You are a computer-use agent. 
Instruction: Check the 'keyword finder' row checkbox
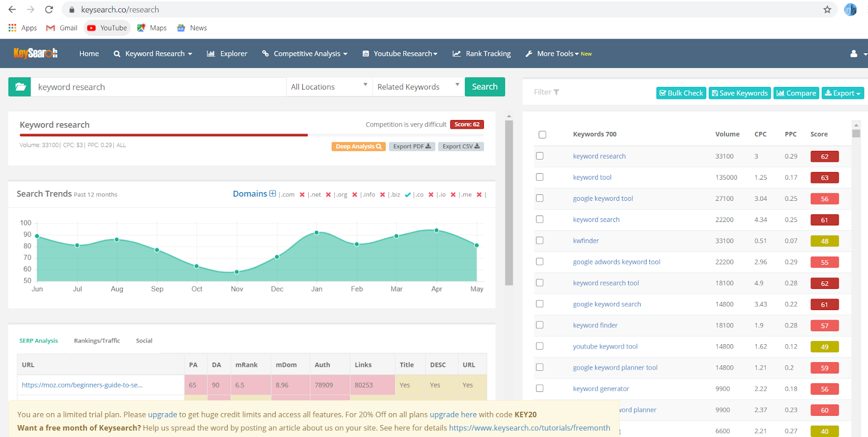click(x=539, y=325)
